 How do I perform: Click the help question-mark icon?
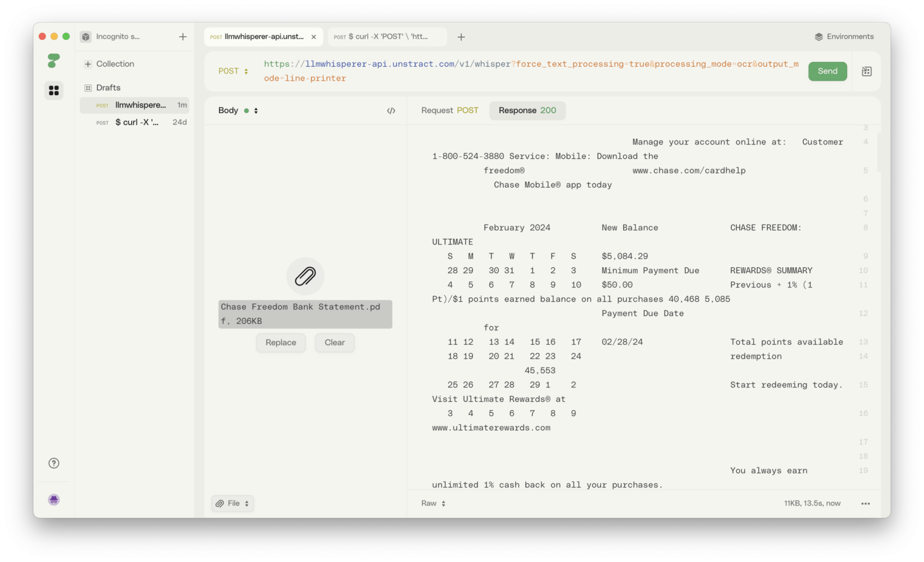pos(54,463)
